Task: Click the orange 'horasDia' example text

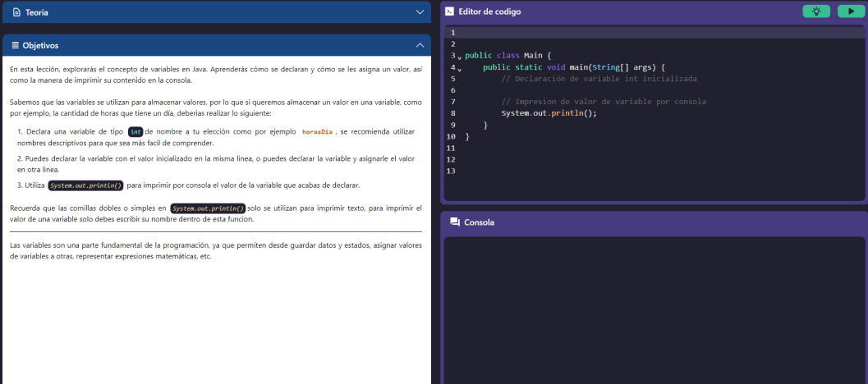Action: pyautogui.click(x=317, y=131)
